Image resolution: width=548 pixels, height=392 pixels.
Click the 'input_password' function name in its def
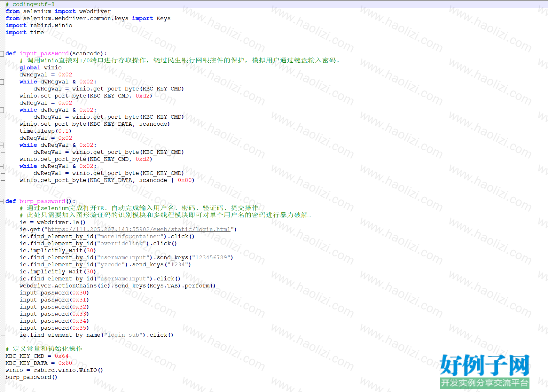point(44,53)
